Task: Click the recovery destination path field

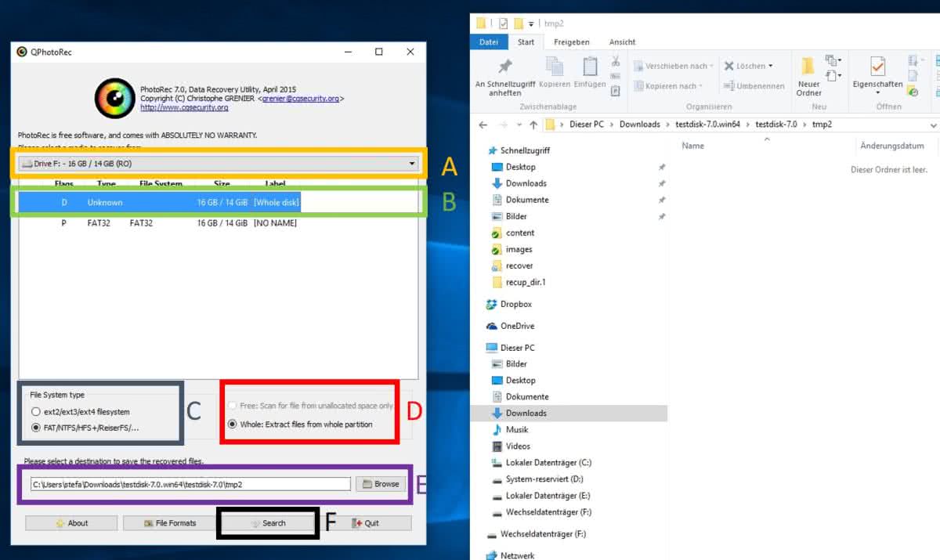Action: [190, 484]
